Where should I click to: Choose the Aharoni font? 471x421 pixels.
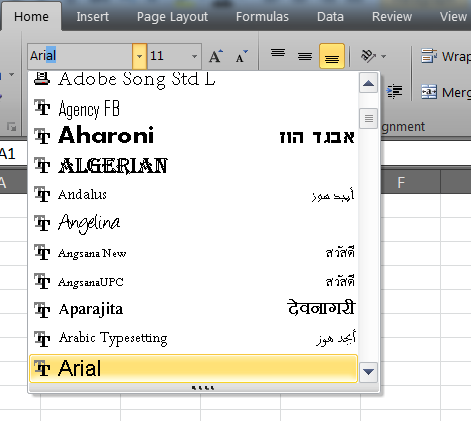click(x=193, y=136)
